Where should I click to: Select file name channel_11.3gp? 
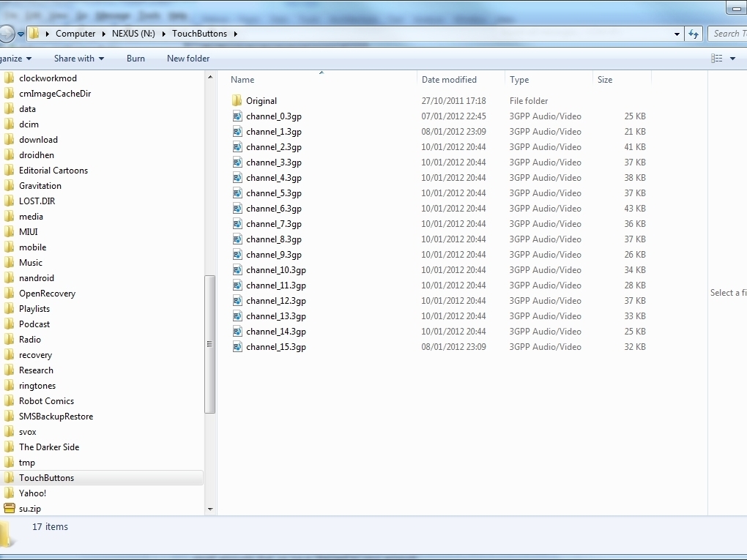point(276,285)
